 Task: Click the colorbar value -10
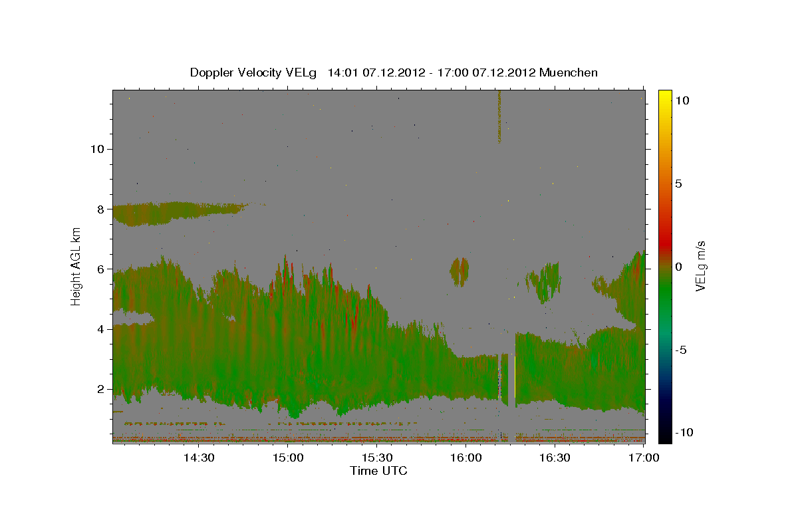click(x=683, y=433)
